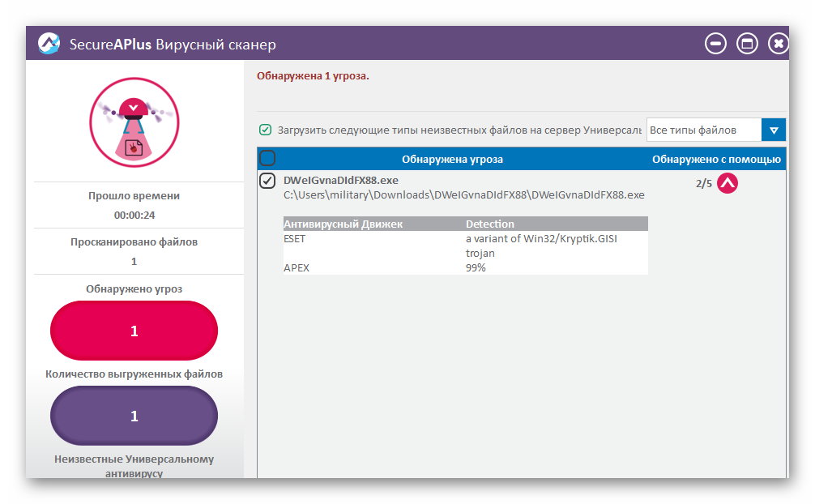This screenshot has width=815, height=504.
Task: Click the purple uploaded files count button
Action: [x=134, y=416]
